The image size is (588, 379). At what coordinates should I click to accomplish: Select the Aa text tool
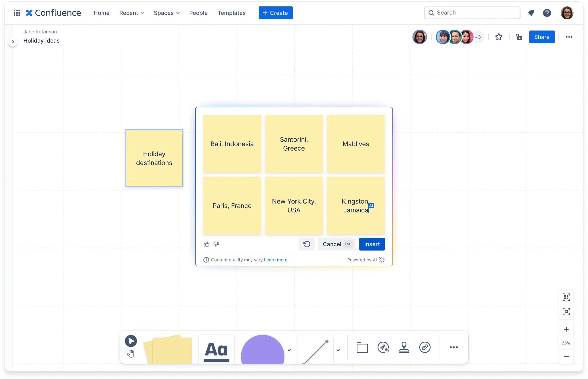[x=216, y=349]
